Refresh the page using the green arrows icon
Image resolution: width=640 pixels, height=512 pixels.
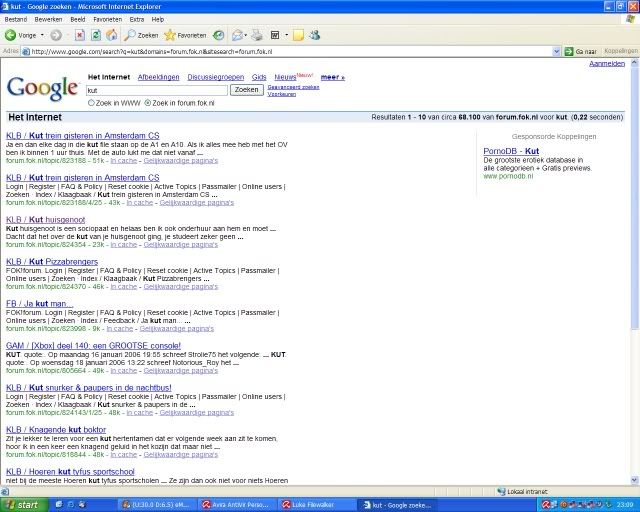96,36
